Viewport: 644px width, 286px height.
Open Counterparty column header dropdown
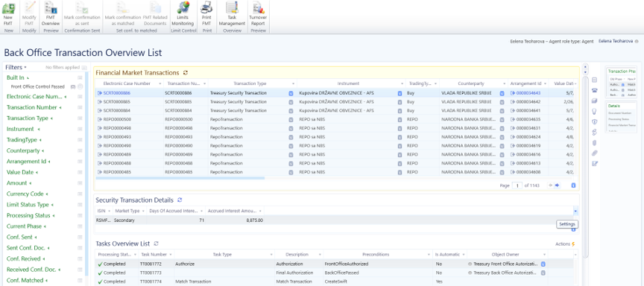(504, 83)
